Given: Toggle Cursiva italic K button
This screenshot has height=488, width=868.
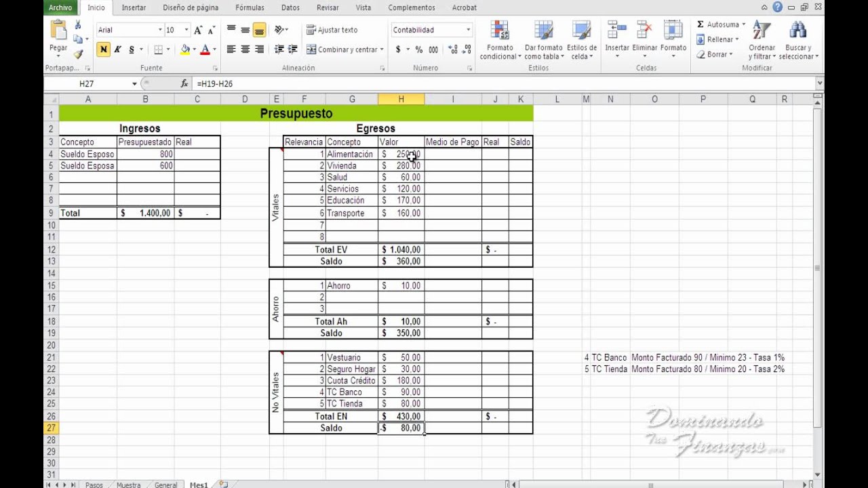Looking at the screenshot, I should point(117,49).
